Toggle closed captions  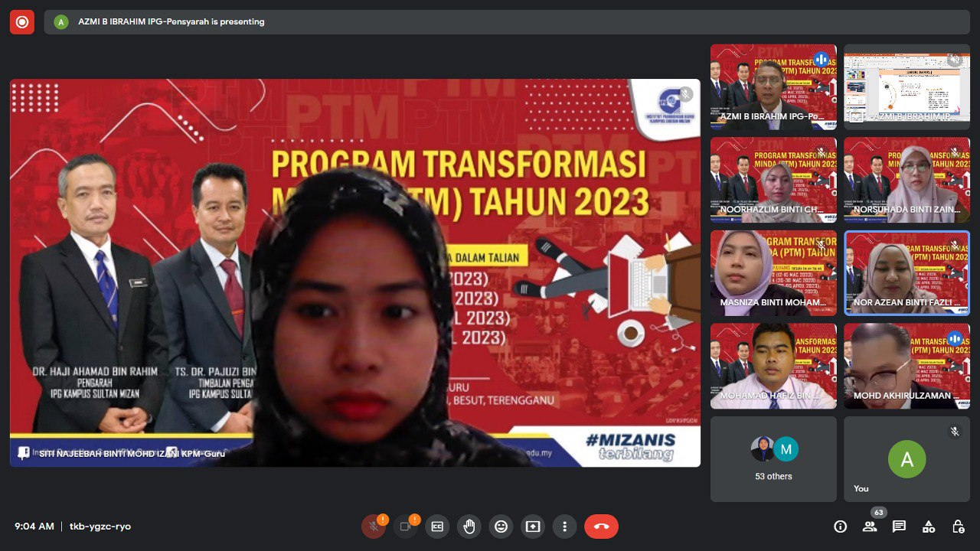[x=437, y=527]
